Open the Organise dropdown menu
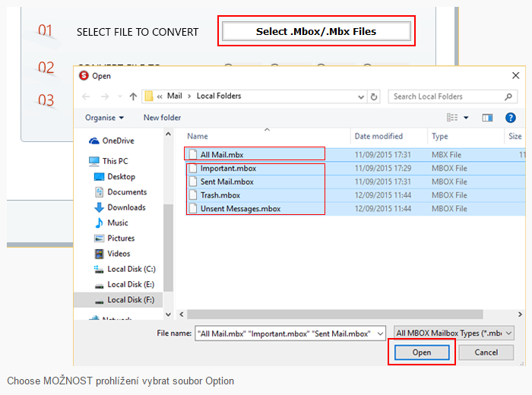The width and height of the screenshot is (532, 395). coord(105,118)
